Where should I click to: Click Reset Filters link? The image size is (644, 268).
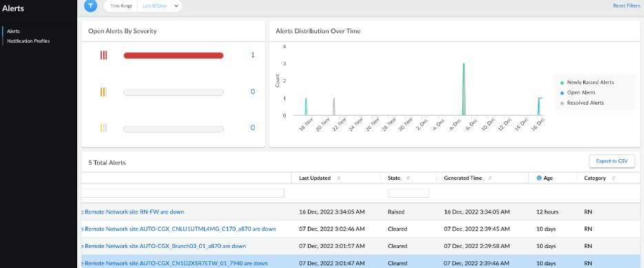point(626,6)
